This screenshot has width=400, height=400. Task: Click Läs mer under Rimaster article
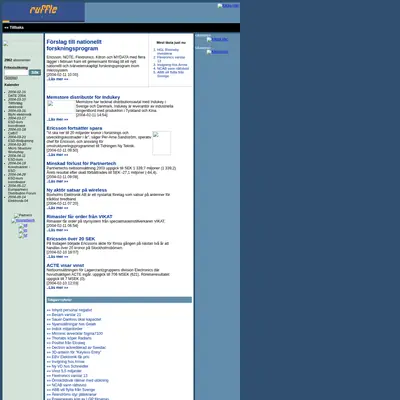pos(57,230)
